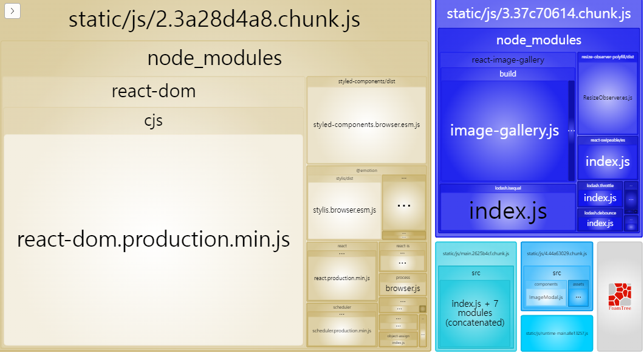This screenshot has width=644, height=353.
Task: Select the object-assign index.js block
Action: [x=398, y=342]
